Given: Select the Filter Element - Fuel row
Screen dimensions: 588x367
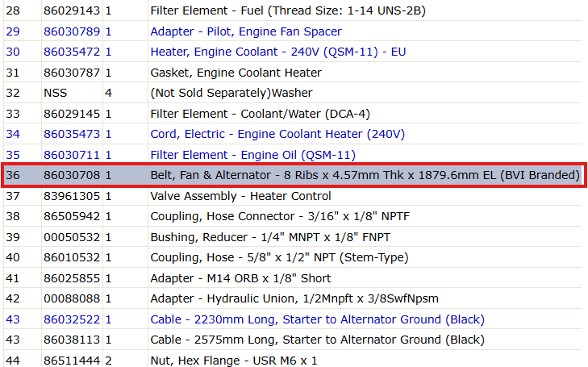Looking at the screenshot, I should (x=293, y=10).
